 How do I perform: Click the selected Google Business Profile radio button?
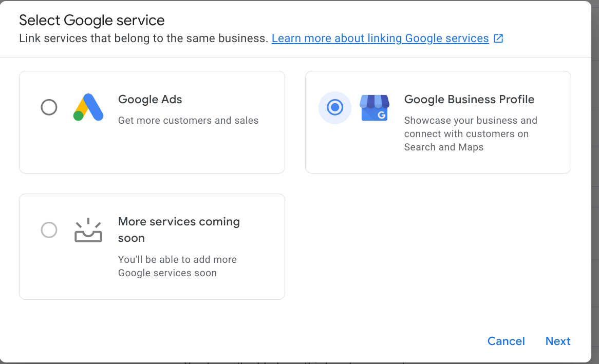click(x=335, y=107)
